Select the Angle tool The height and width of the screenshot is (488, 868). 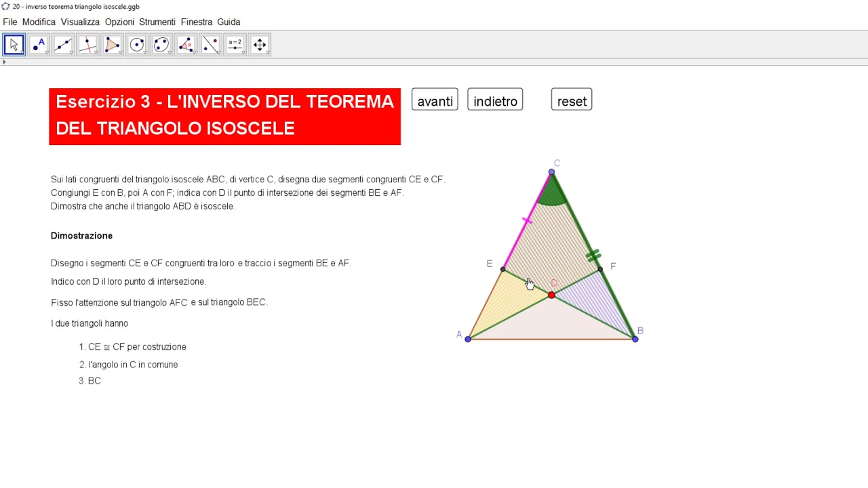pos(186,45)
